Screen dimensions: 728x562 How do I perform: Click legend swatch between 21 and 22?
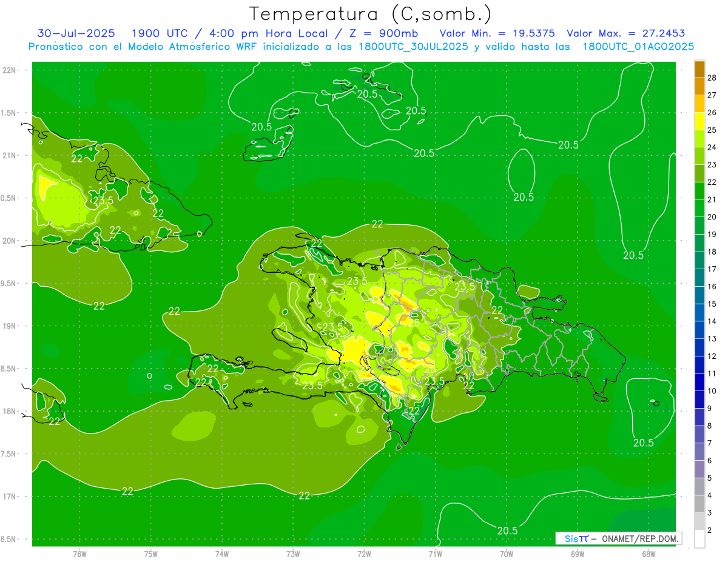point(700,190)
